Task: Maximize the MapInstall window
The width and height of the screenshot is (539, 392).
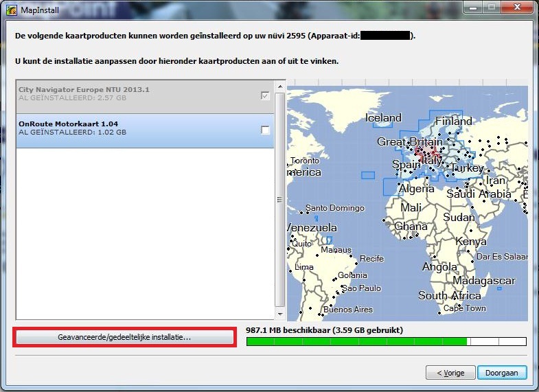Action: click(492, 7)
